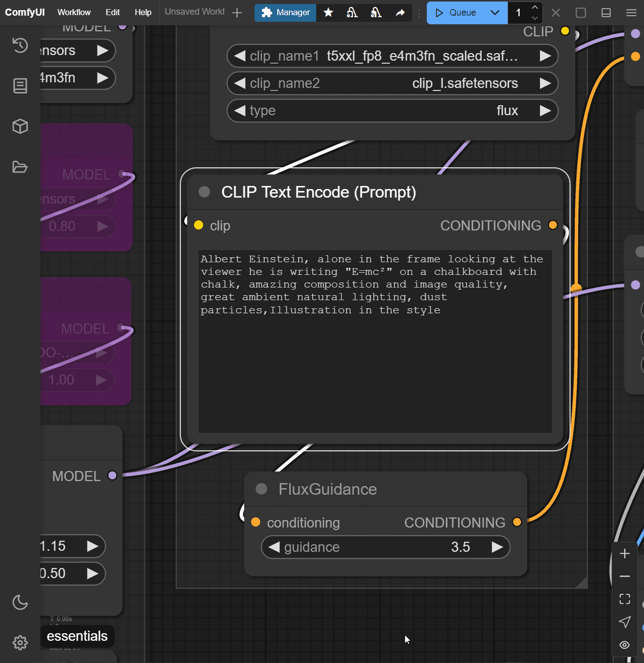644x663 pixels.
Task: Click the CLIP Text Encode (Prompt) title
Action: point(319,192)
